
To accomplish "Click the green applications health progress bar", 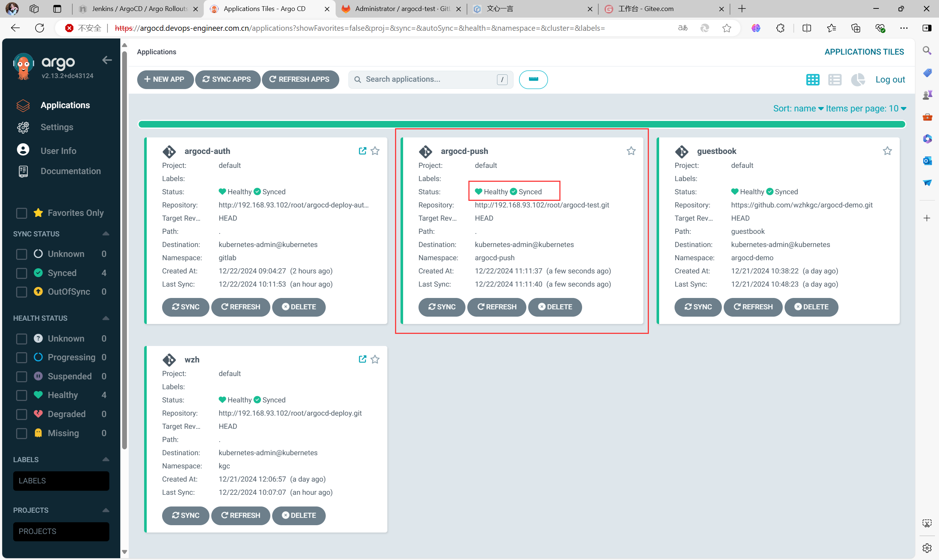I will [x=522, y=124].
